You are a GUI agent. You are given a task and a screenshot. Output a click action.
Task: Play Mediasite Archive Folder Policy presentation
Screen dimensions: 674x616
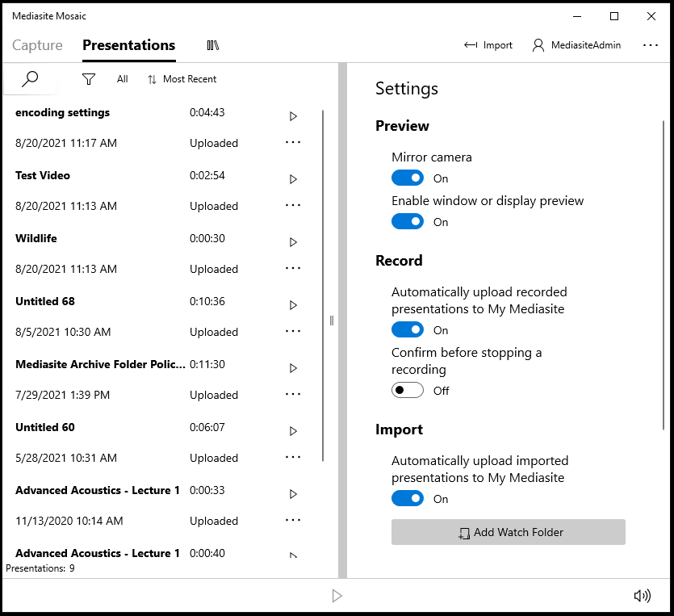point(293,368)
